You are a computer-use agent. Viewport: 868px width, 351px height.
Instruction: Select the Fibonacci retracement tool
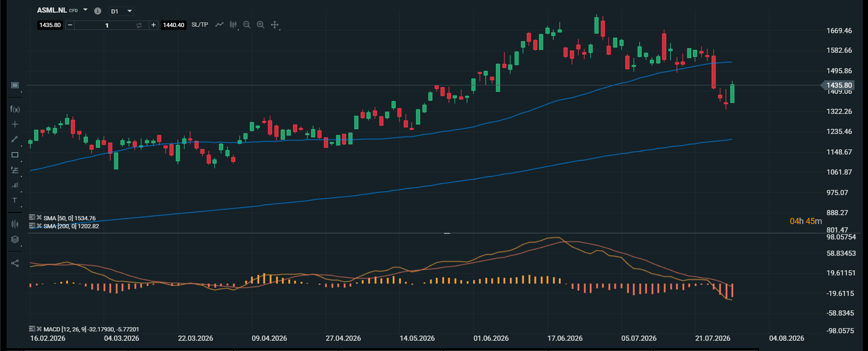15,170
